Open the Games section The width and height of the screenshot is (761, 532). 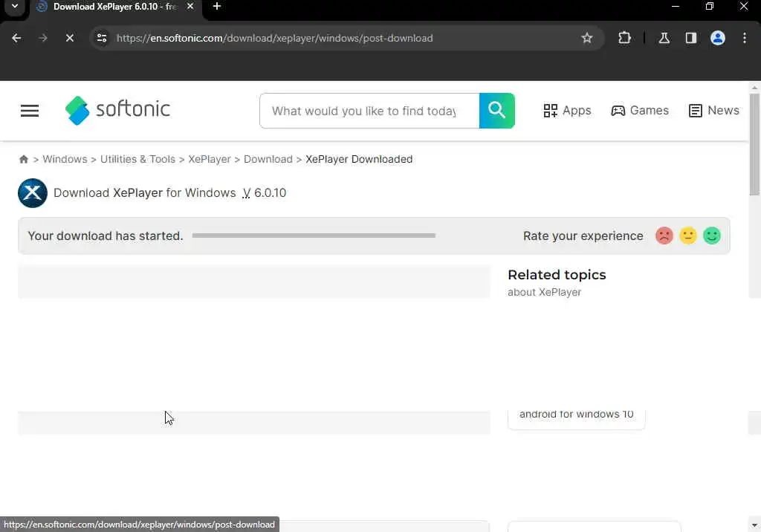640,111
